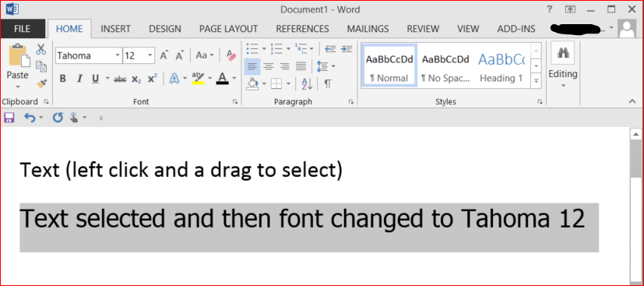The height and width of the screenshot is (286, 644).
Task: Toggle Bold formatting
Action: (63, 79)
